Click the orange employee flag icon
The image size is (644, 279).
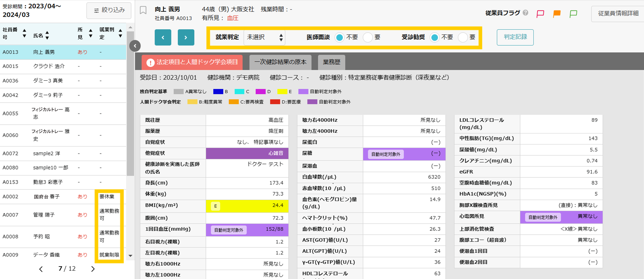pos(557,13)
